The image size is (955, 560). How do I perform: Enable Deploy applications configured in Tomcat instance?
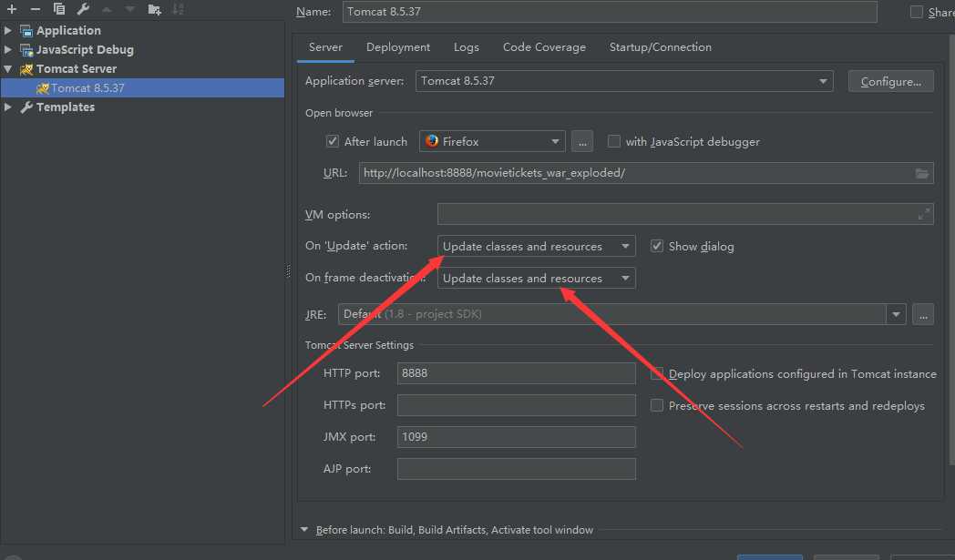pos(656,373)
